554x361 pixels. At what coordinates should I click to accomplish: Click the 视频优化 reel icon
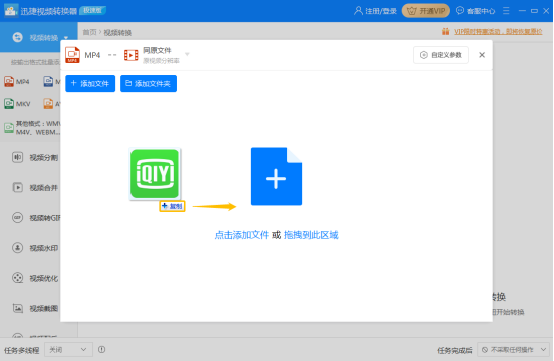pos(18,278)
